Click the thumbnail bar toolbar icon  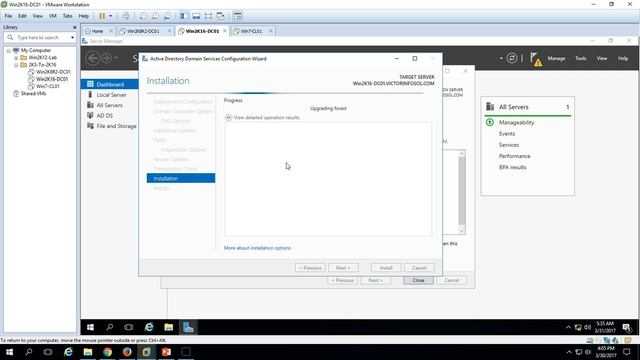[x=196, y=16]
